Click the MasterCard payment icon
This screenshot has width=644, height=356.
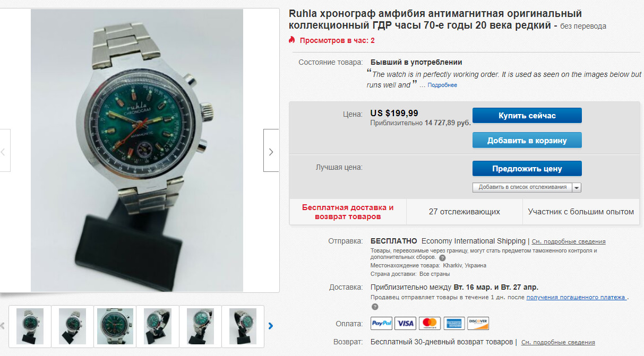click(x=430, y=323)
